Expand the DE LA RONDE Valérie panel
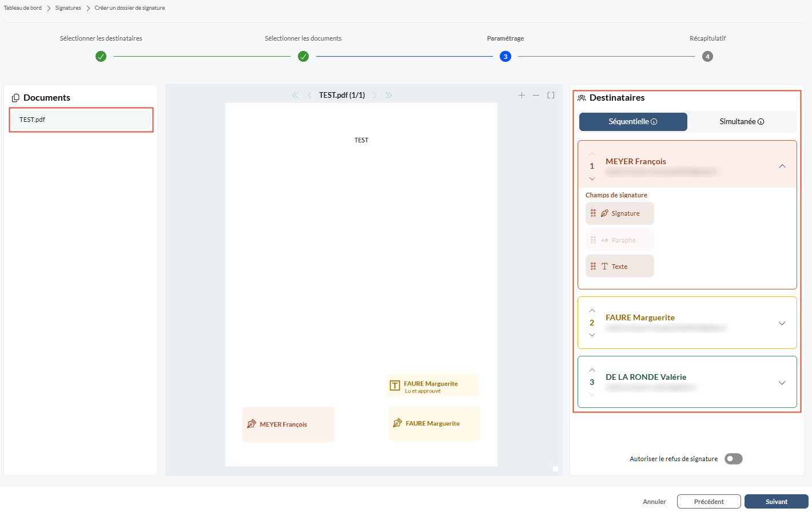812x512 pixels. (x=782, y=383)
